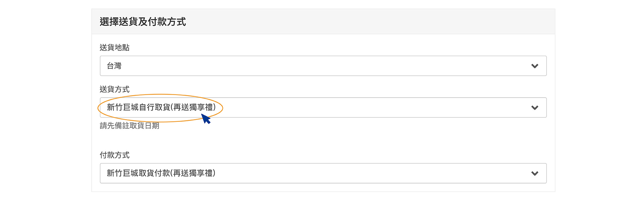Click the chevron arrow on the 送貨方式 dropdown

(x=535, y=108)
